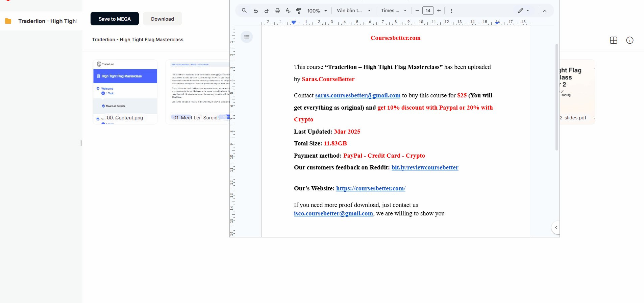This screenshot has width=644, height=303.
Task: Open the paragraph style dropdown "Văn bản t..."
Action: (x=354, y=10)
